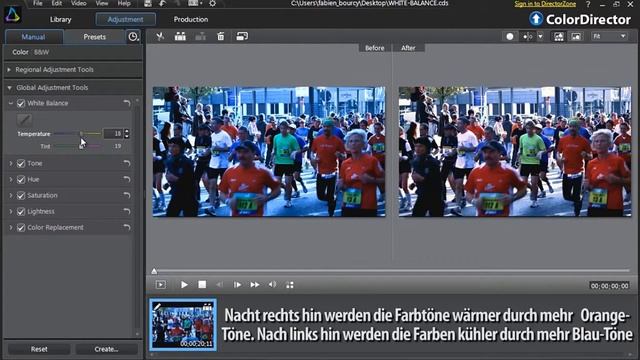Image resolution: width=640 pixels, height=360 pixels.
Task: Open the compare mode dropdown arrow
Action: (540, 36)
